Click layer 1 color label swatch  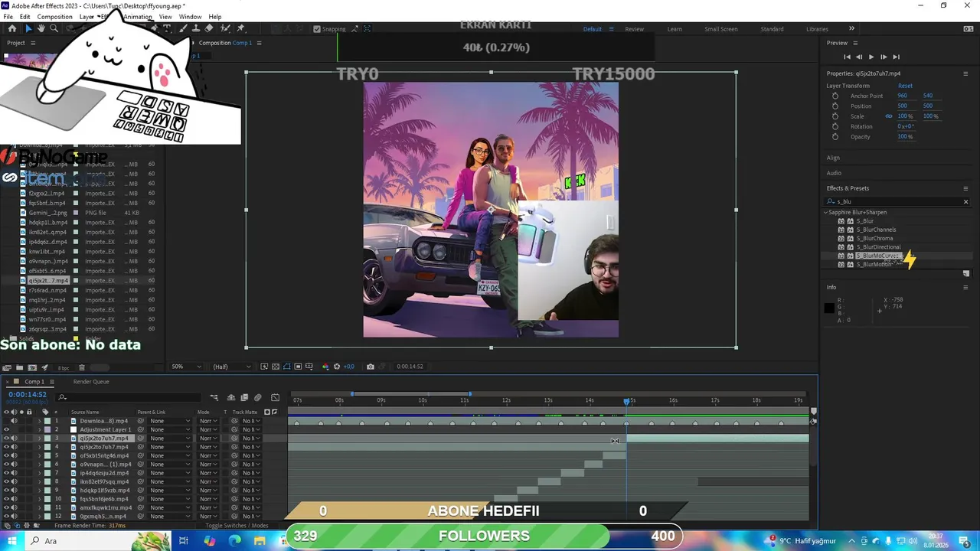tap(47, 421)
